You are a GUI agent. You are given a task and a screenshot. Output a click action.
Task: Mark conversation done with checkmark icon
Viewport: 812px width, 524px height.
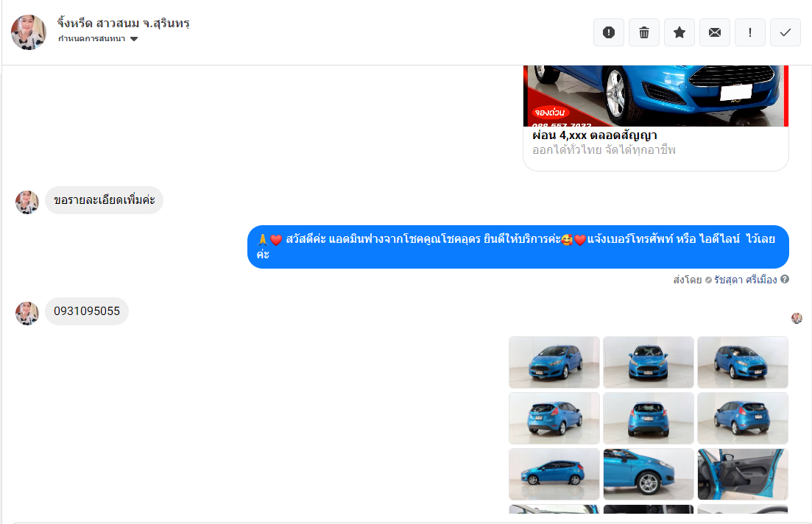(x=785, y=32)
